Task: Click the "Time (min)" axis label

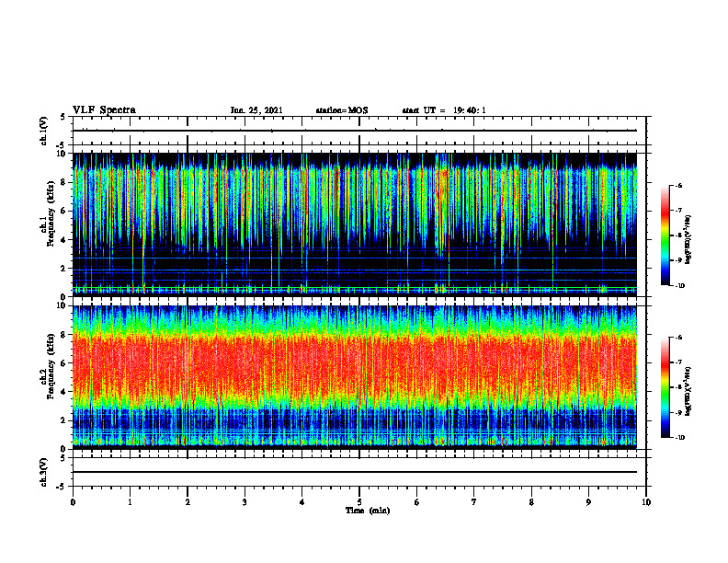Action: click(x=368, y=511)
